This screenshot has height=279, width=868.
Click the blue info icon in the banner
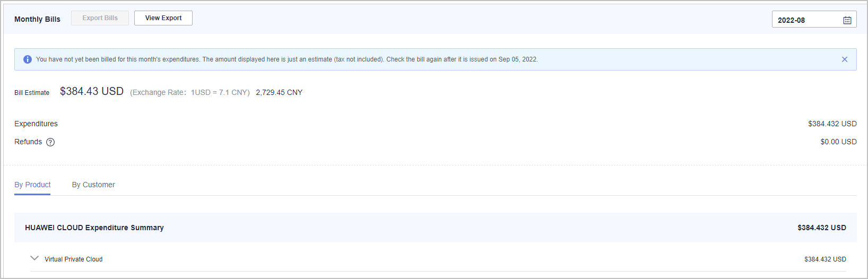tap(28, 59)
